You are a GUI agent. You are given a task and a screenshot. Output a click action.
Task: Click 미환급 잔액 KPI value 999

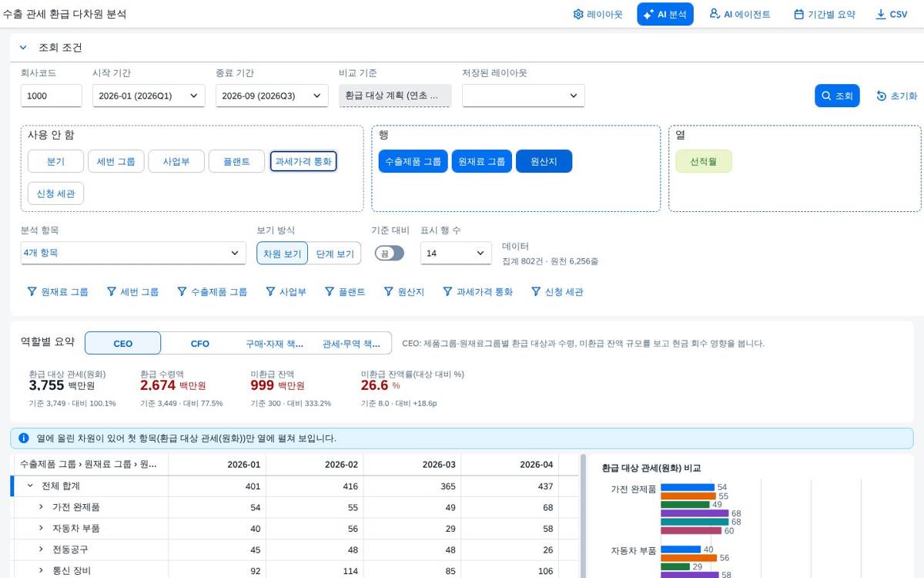click(263, 385)
